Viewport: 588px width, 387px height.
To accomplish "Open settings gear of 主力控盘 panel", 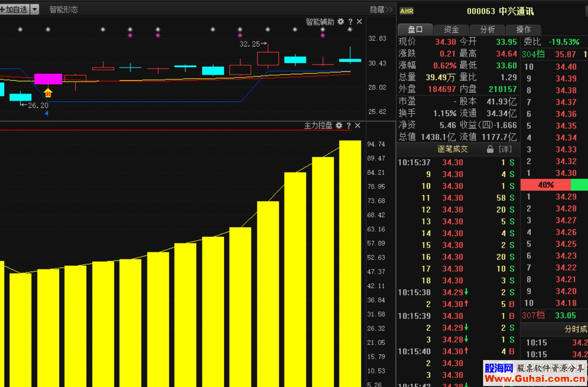I will click(x=339, y=125).
